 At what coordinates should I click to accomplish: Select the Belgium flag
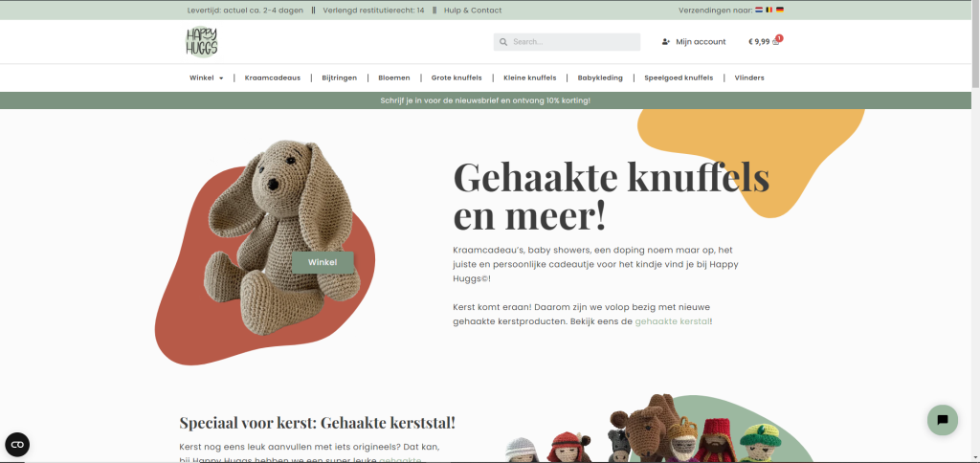pyautogui.click(x=769, y=10)
